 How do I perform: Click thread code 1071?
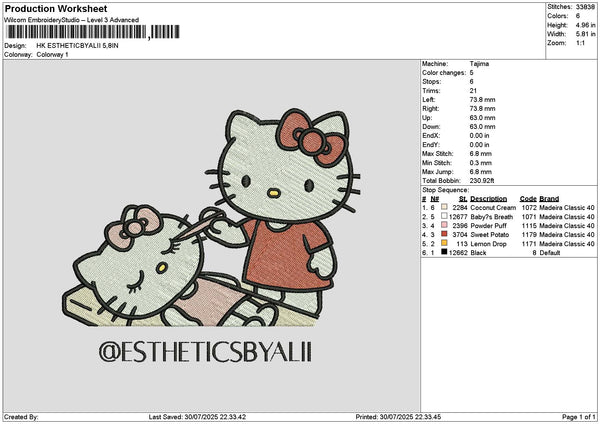(x=529, y=217)
